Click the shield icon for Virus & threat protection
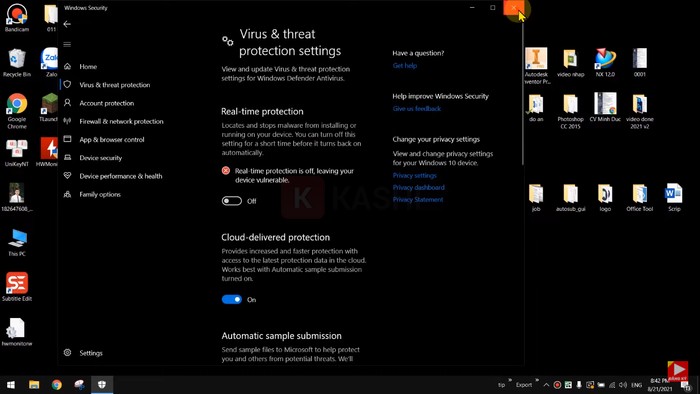700x394 pixels. [x=67, y=84]
